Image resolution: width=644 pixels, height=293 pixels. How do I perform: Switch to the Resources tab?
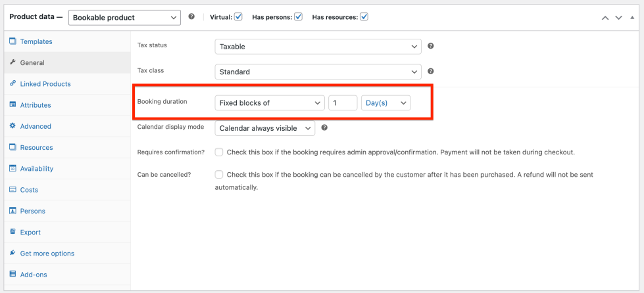point(36,148)
